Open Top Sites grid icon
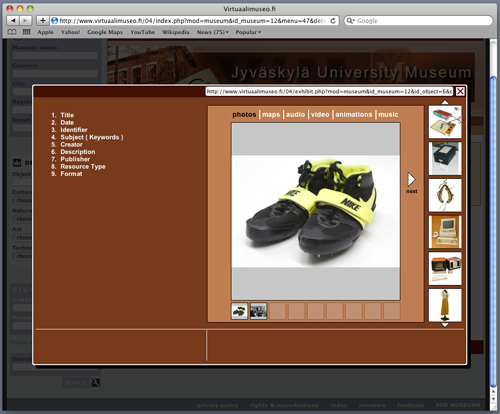This screenshot has width=500, height=414. click(x=26, y=32)
